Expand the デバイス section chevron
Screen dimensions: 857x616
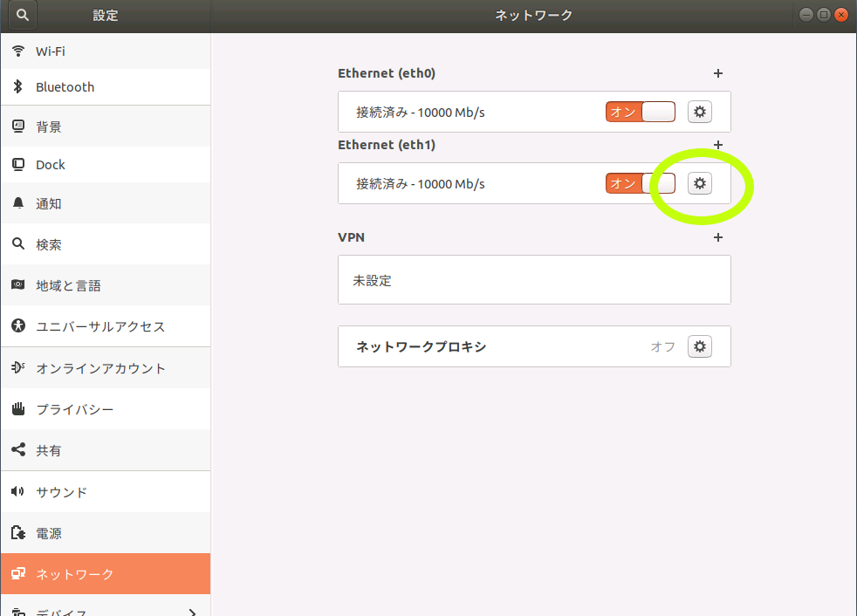[192, 613]
